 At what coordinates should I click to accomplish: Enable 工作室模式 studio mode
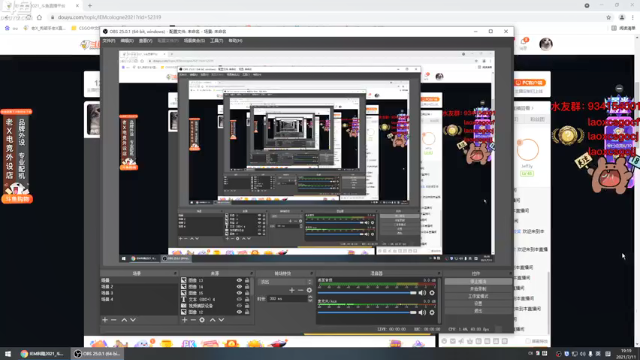tap(478, 296)
